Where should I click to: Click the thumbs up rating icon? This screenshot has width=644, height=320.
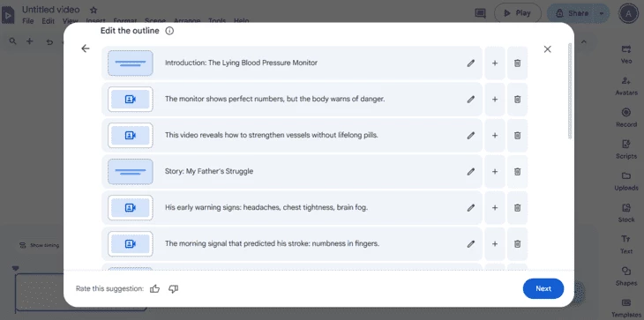[x=155, y=289]
